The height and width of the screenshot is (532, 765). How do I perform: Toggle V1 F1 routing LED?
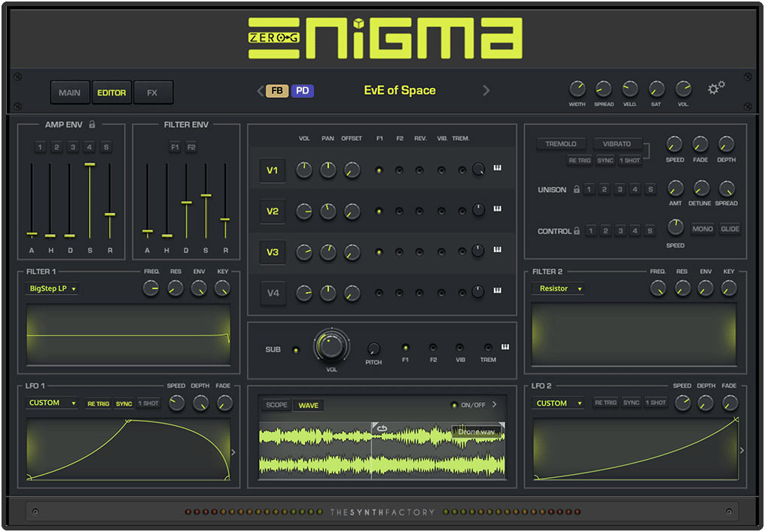(x=379, y=170)
